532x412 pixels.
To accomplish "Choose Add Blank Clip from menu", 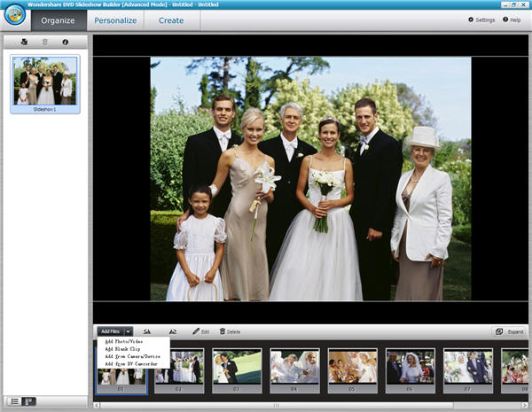I will (x=122, y=349).
